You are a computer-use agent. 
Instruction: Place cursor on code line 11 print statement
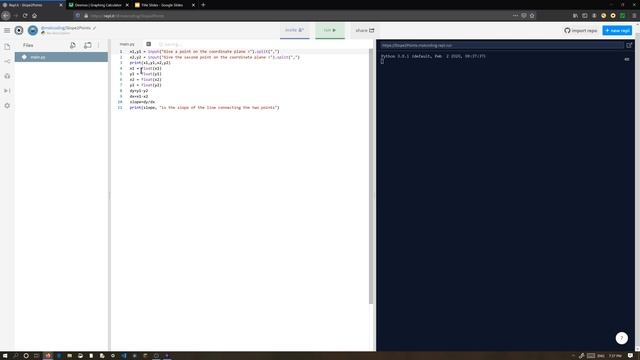tap(204, 108)
